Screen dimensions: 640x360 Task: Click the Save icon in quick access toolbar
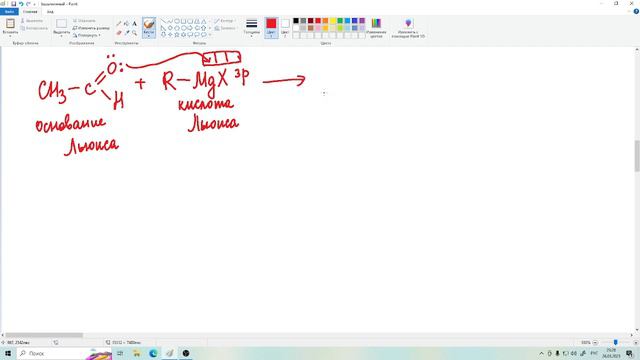pos(13,4)
